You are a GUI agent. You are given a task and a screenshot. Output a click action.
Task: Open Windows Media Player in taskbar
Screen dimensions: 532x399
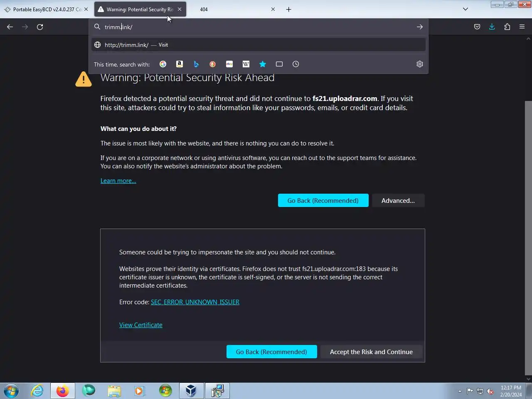(140, 391)
